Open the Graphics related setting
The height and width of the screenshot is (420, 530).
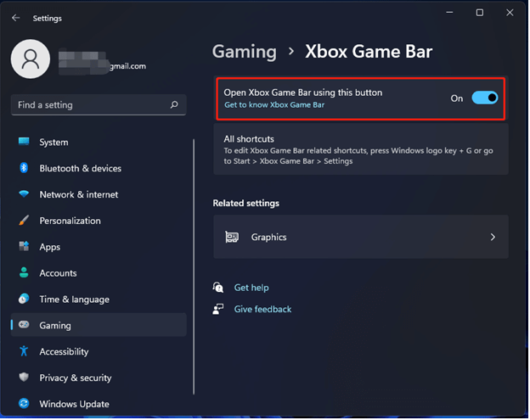coord(361,237)
